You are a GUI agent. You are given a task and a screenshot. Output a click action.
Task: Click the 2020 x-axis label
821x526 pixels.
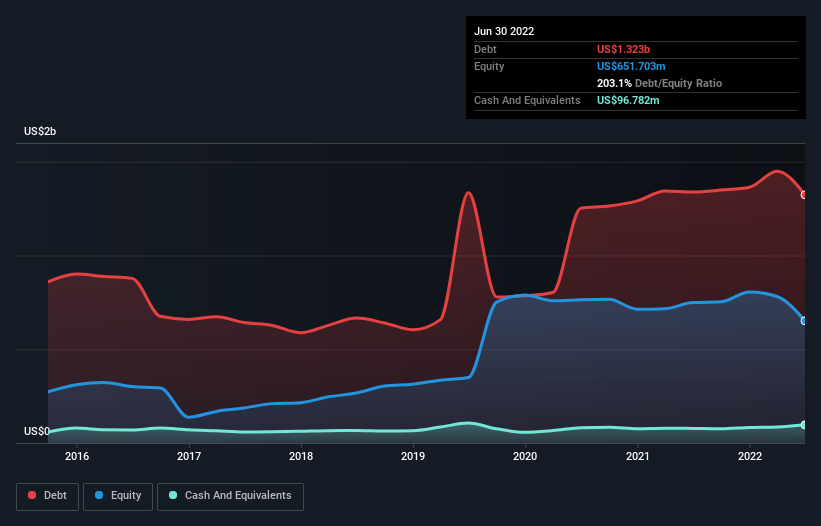(x=525, y=456)
